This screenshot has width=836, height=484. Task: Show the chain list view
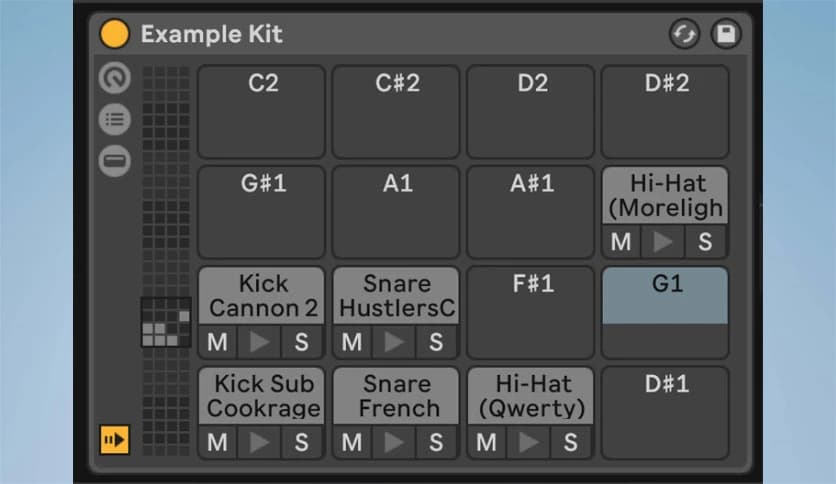pos(115,120)
